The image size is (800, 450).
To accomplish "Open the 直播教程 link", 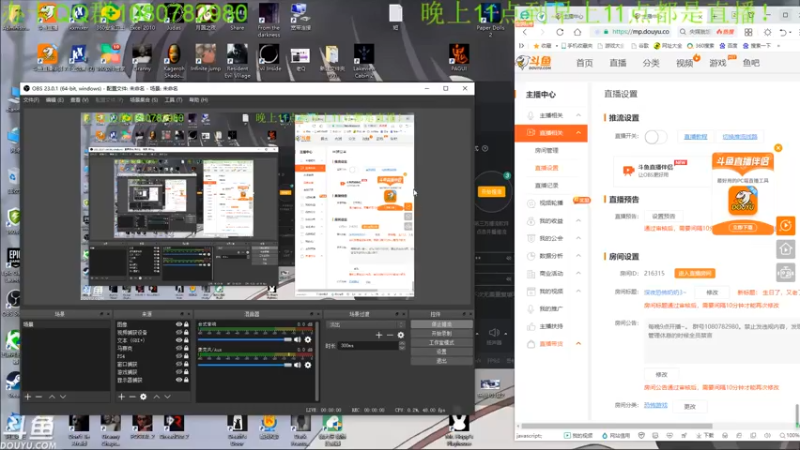I will coord(695,137).
